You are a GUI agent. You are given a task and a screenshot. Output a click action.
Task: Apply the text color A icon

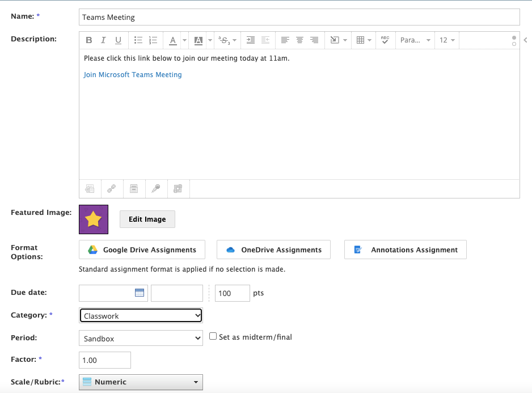172,40
